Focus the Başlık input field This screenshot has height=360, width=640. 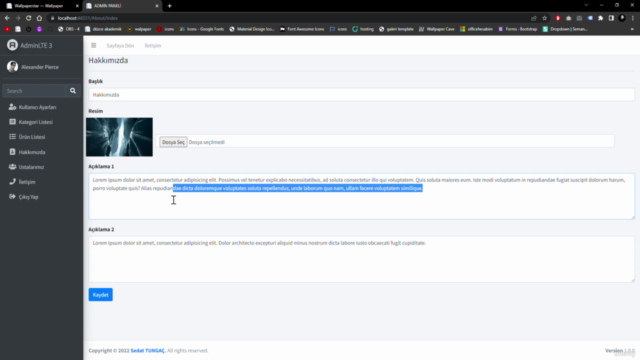click(x=361, y=94)
